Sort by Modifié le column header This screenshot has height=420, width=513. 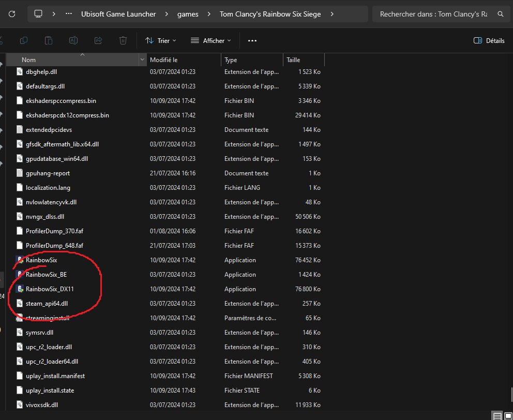click(x=184, y=60)
